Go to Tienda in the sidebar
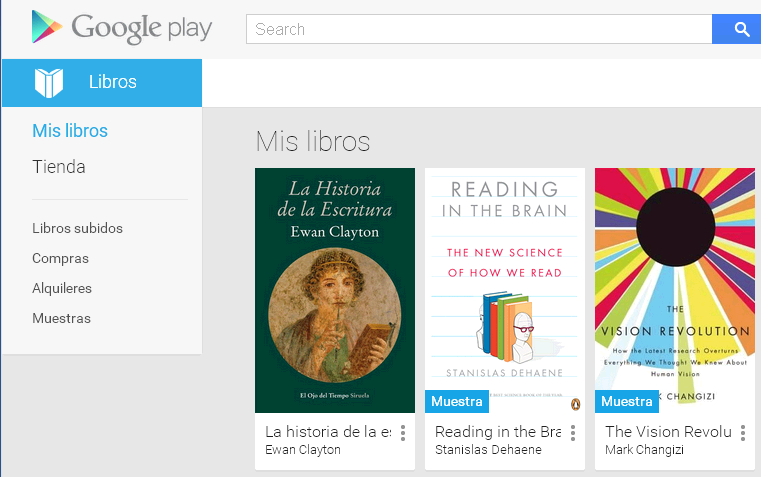The image size is (761, 477). pos(59,167)
